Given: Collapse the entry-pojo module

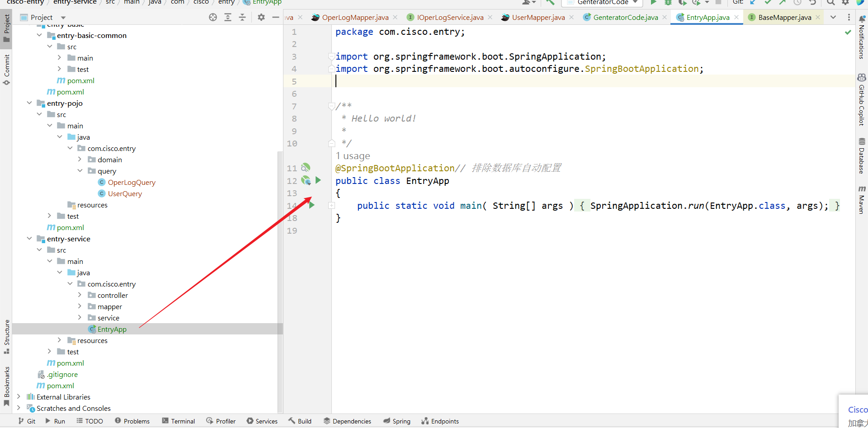Looking at the screenshot, I should [x=29, y=103].
